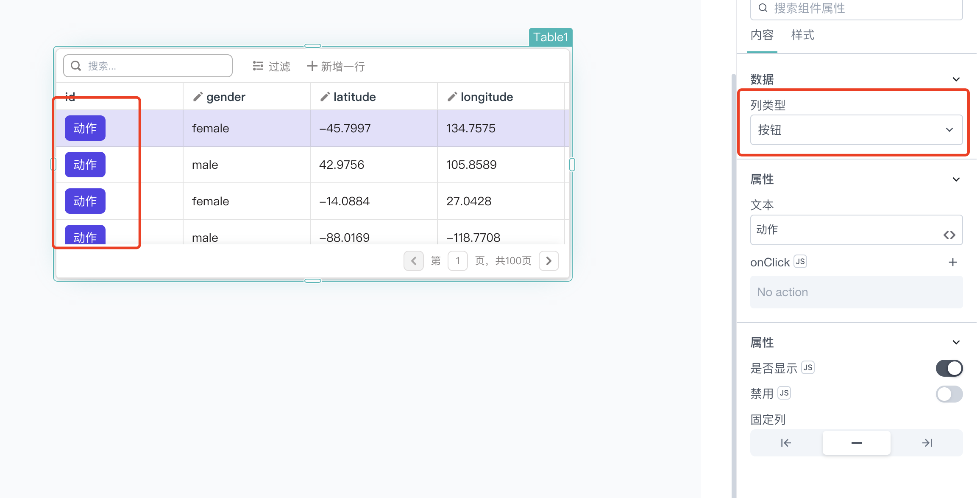Screen dimensions: 980x498
Task: Focus the table 搜索... input field
Action: [148, 66]
